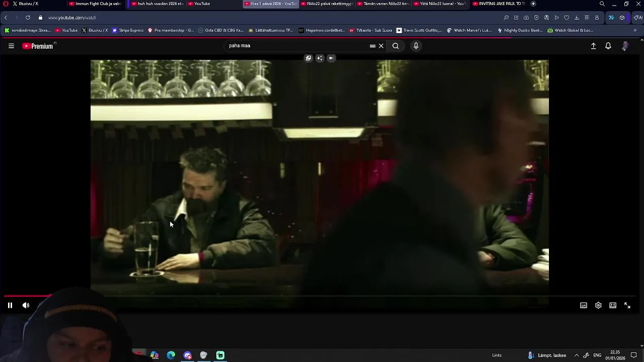The height and width of the screenshot is (362, 644).
Task: Open Microsoft Edge from the taskbar
Action: tap(171, 355)
